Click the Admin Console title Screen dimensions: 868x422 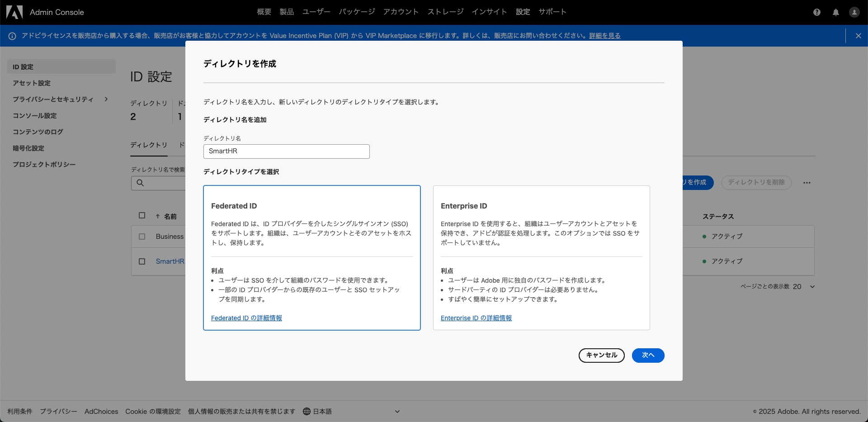(x=57, y=12)
